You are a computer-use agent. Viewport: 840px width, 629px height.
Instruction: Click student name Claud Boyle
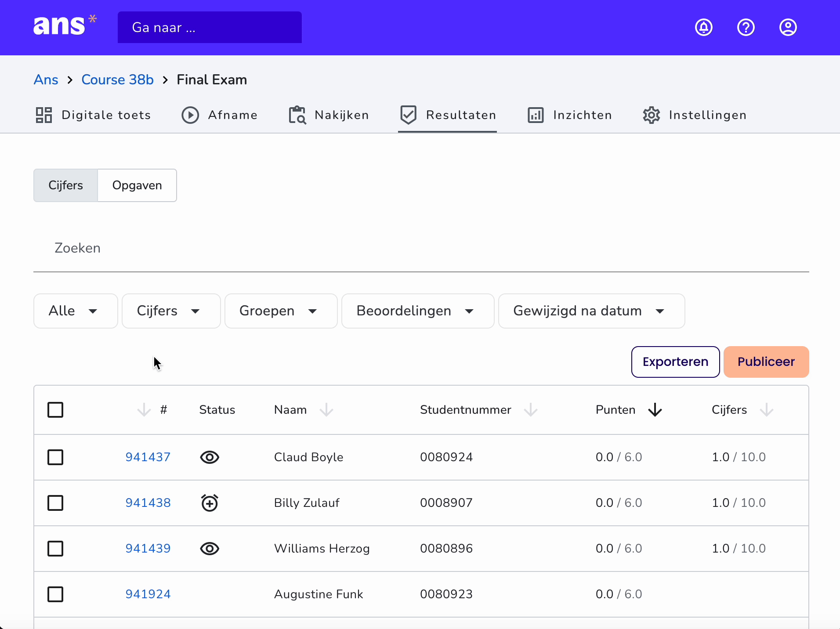[x=309, y=457]
